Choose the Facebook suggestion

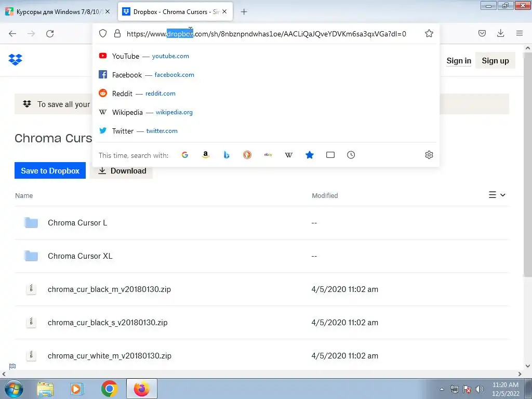(x=266, y=75)
